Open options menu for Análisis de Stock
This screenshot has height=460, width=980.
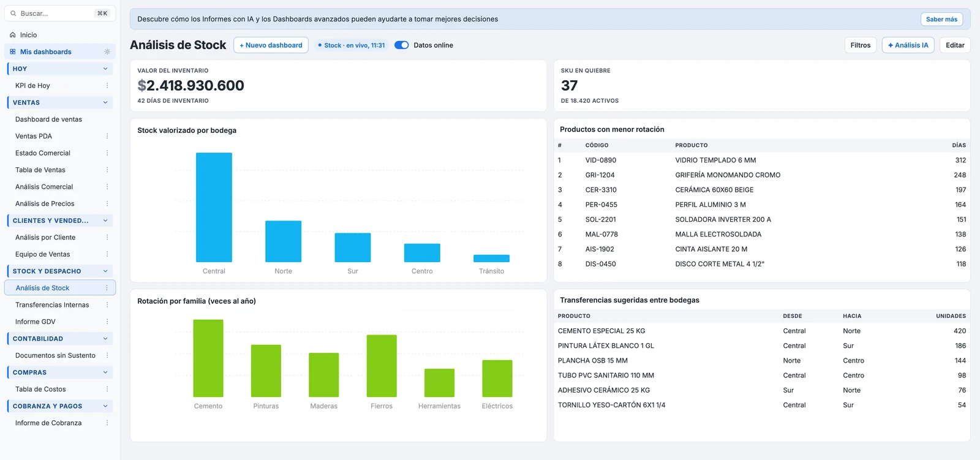107,288
